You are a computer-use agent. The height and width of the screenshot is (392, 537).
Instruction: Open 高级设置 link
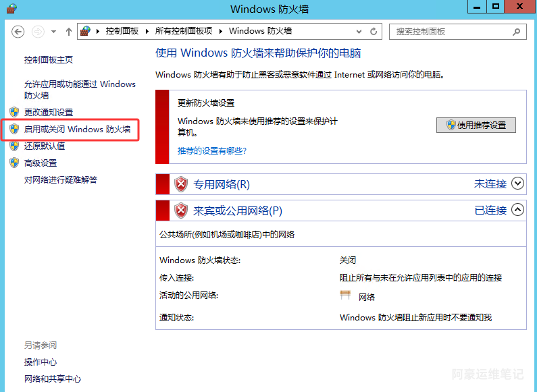[41, 163]
